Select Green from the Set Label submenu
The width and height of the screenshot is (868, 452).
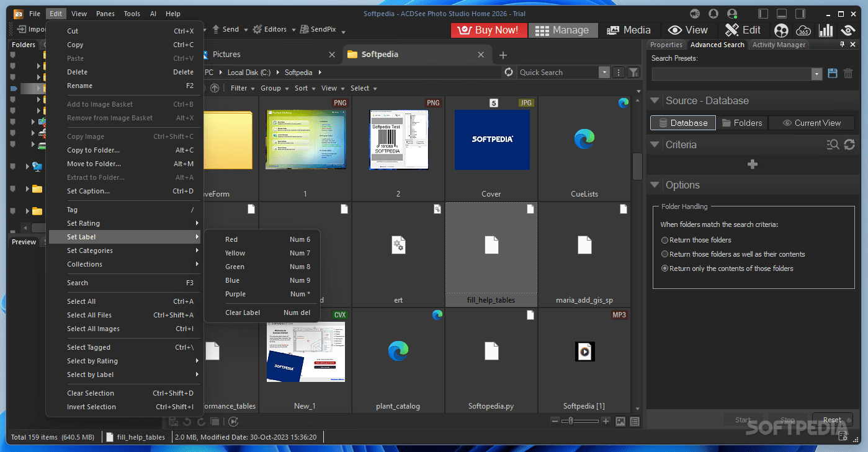coord(235,267)
